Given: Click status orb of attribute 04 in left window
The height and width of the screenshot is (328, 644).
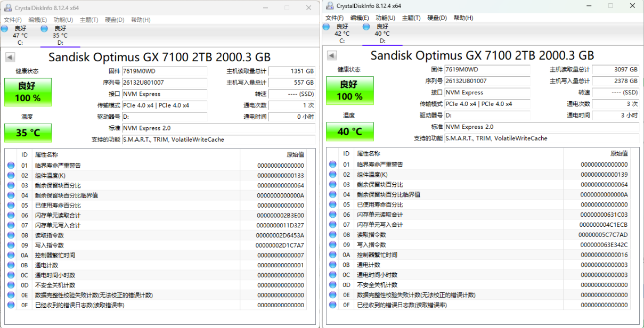Looking at the screenshot, I should pos(11,195).
